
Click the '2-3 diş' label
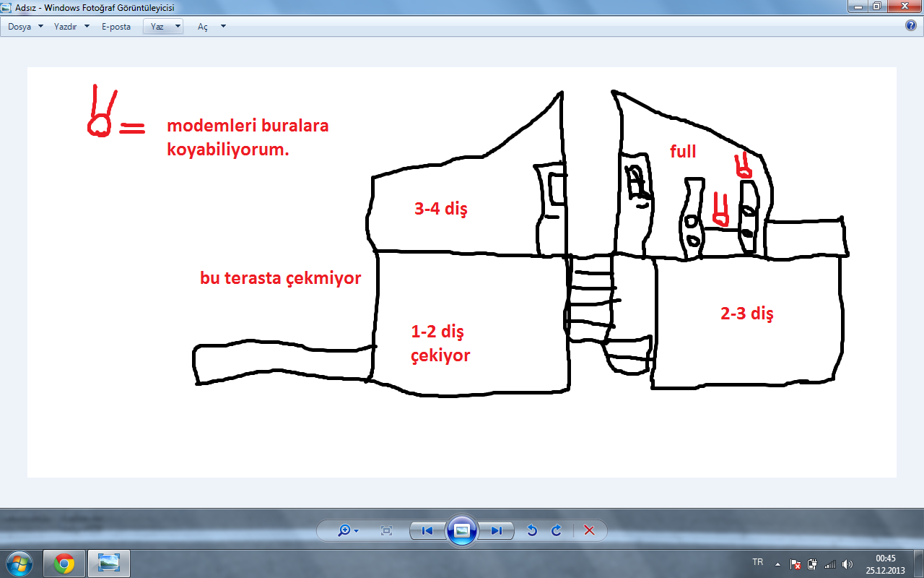pos(746,314)
